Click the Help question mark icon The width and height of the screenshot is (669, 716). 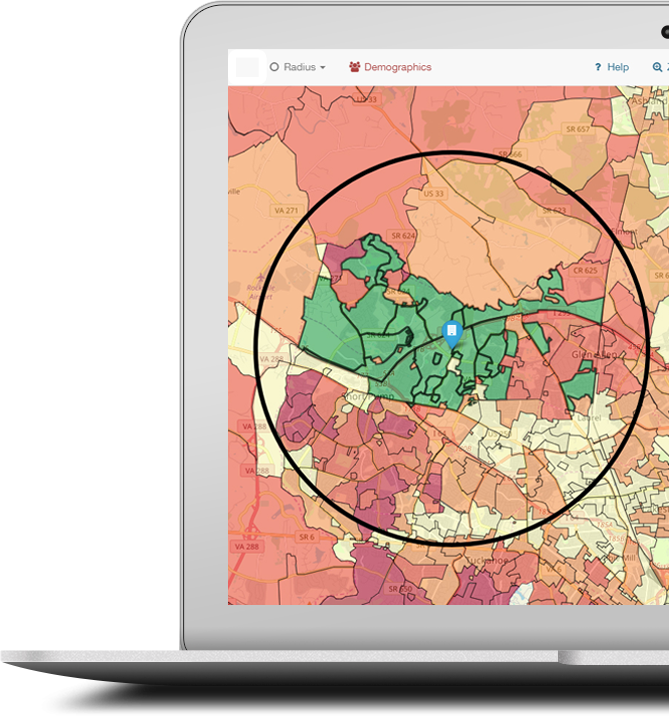597,67
